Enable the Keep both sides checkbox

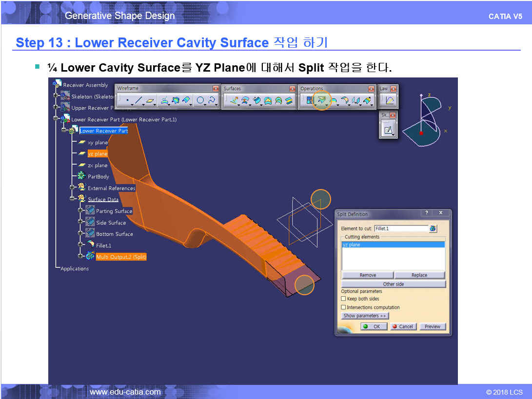coord(344,299)
